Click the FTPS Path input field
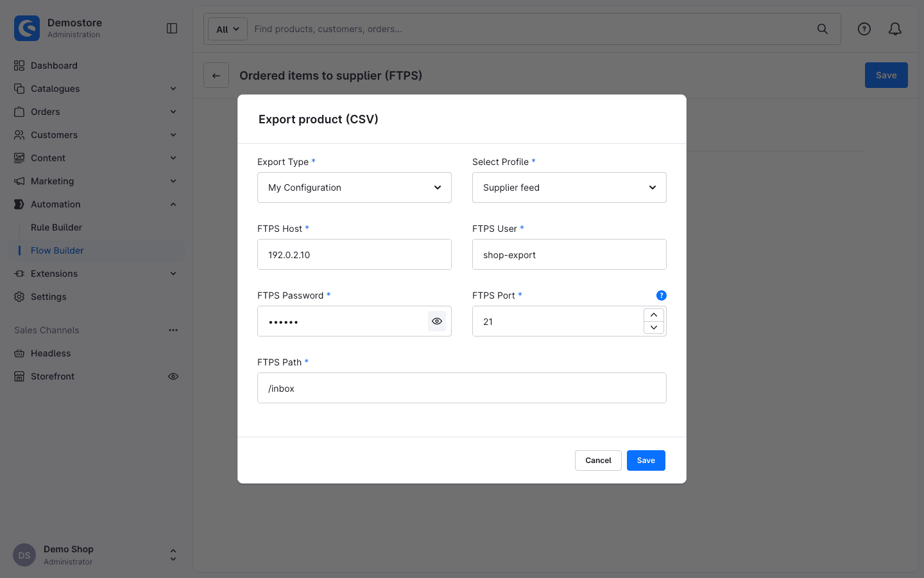The height and width of the screenshot is (578, 924). click(x=462, y=388)
